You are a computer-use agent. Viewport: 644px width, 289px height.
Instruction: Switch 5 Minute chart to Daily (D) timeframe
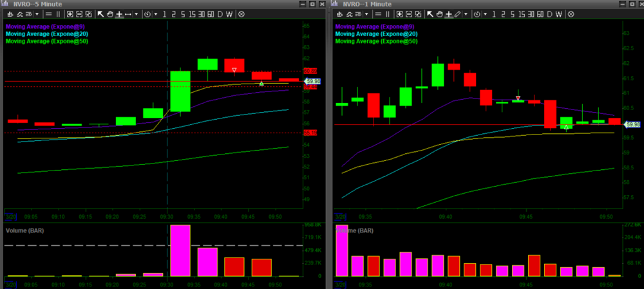coord(220,14)
